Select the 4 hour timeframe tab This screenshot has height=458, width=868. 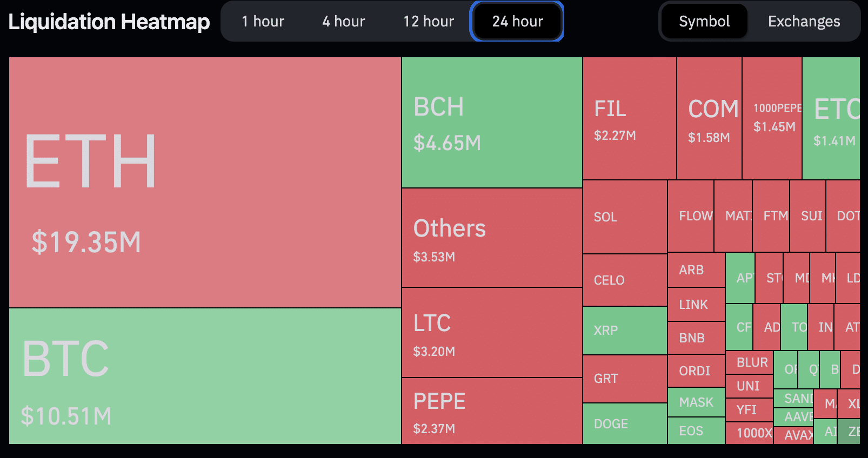click(343, 22)
